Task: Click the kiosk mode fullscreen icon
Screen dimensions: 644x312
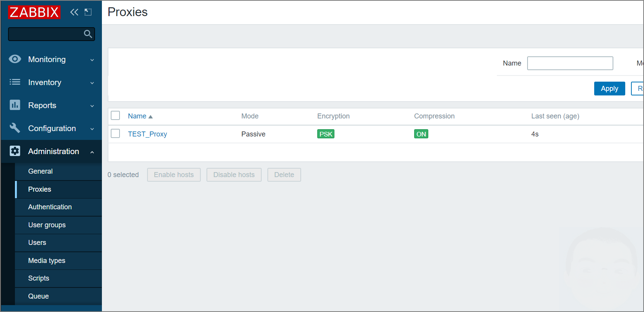Action: coord(88,12)
